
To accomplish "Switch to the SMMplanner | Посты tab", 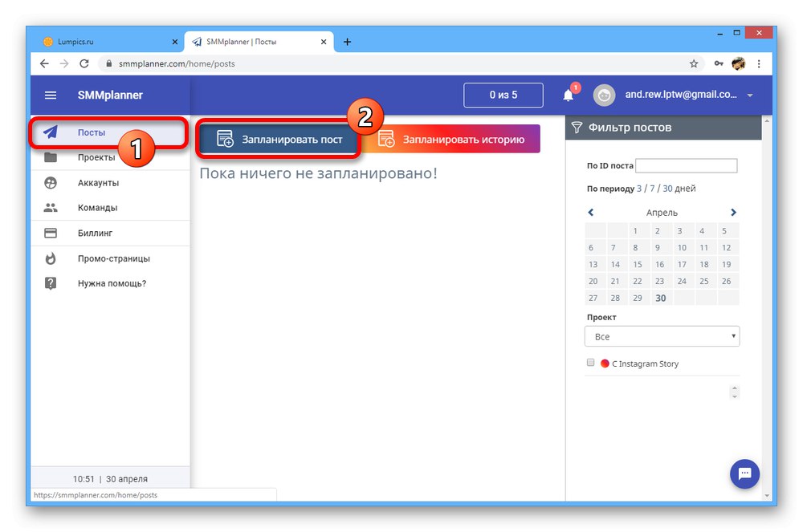I will [259, 42].
